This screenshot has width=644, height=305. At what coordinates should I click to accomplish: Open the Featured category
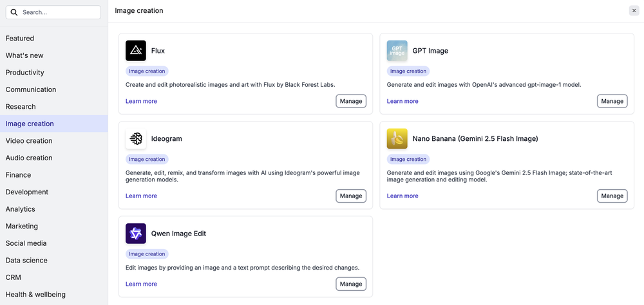54,38
